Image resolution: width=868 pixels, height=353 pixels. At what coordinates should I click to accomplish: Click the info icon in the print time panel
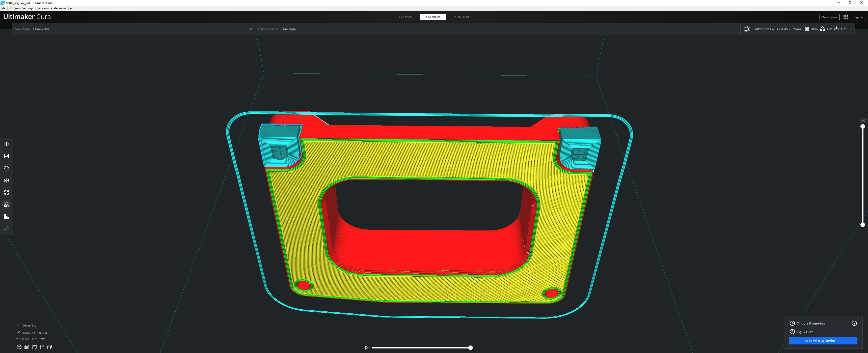pyautogui.click(x=855, y=323)
